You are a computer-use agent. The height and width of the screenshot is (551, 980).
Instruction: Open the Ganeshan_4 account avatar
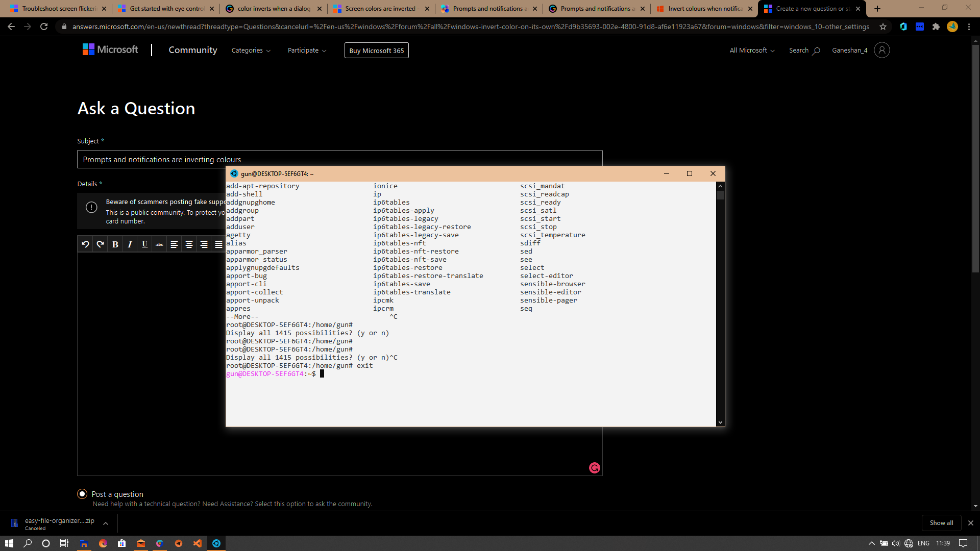pyautogui.click(x=881, y=50)
